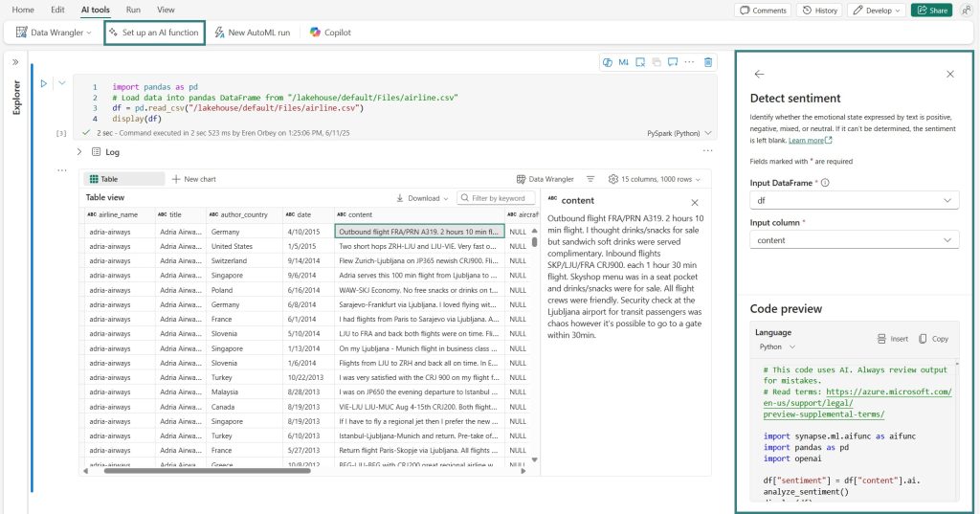Click the content column header
Screen dimensions: 980x514
coord(419,214)
